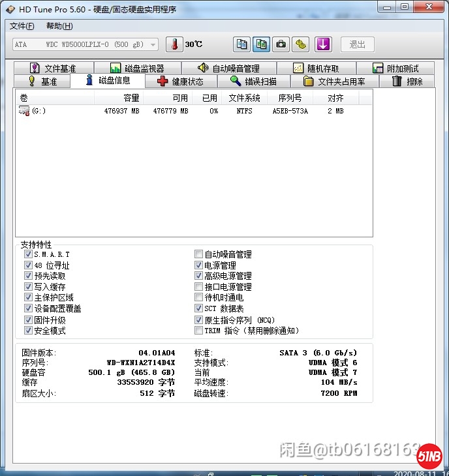Switch to the 随机存取 tab
Viewport: 449px width, 476px height.
tap(317, 68)
